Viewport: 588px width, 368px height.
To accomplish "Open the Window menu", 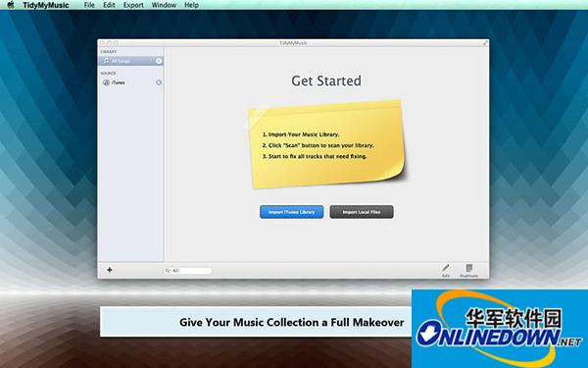I will pyautogui.click(x=164, y=5).
